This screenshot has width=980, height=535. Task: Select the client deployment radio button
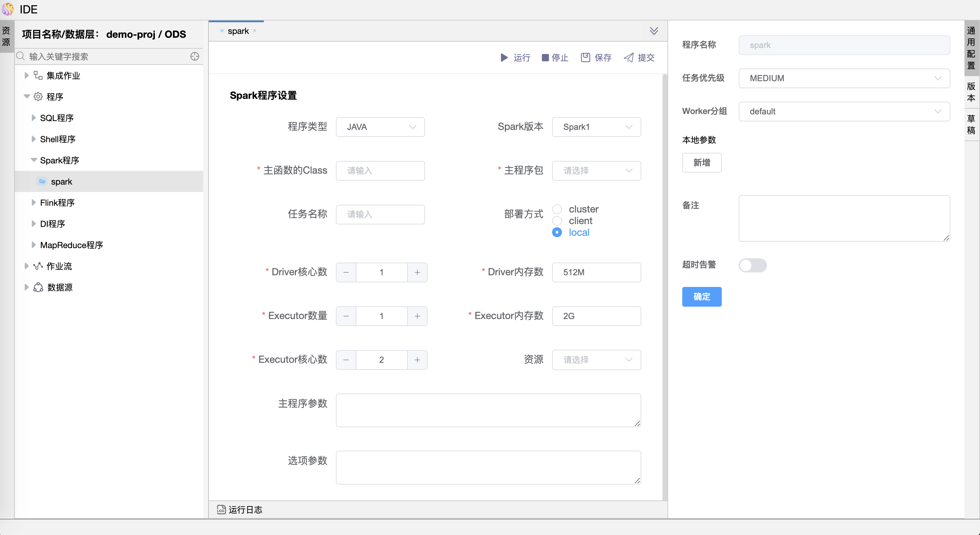(x=557, y=221)
